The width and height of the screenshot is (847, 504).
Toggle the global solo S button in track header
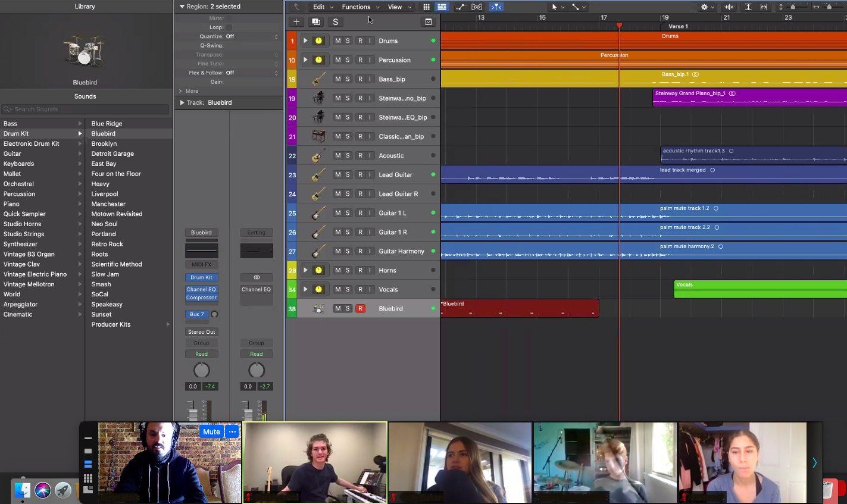tap(336, 22)
